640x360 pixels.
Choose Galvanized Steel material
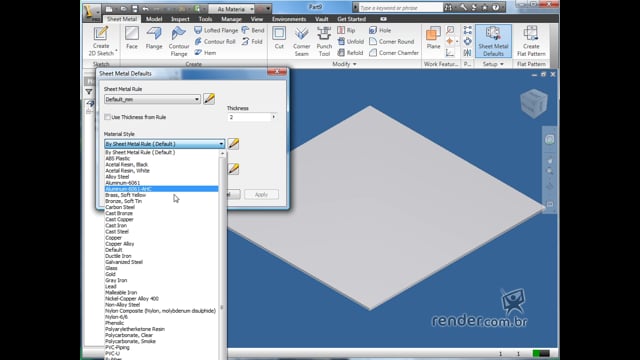coord(124,262)
